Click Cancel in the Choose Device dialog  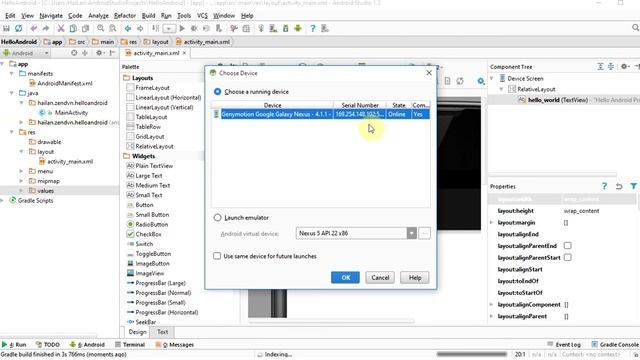380,278
